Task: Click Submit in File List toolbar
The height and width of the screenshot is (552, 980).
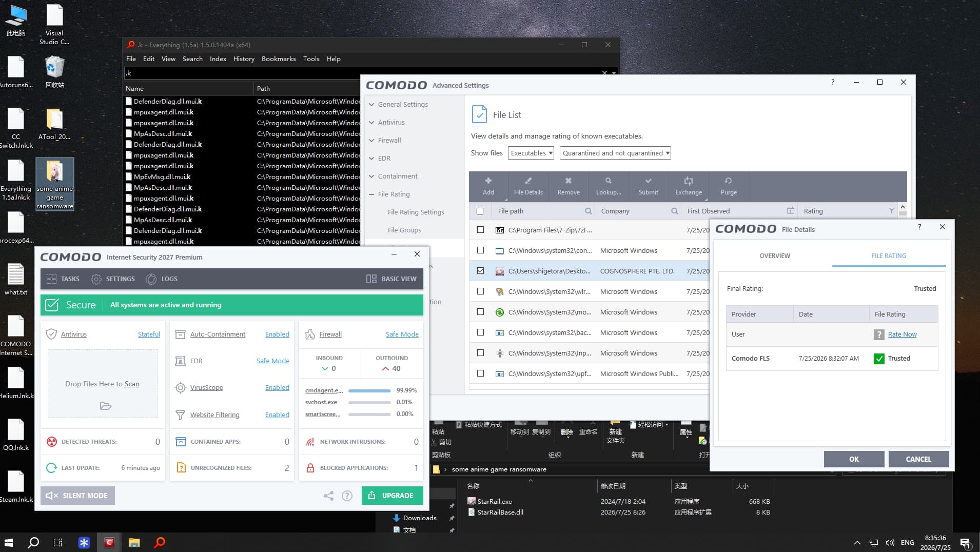Action: [x=649, y=186]
